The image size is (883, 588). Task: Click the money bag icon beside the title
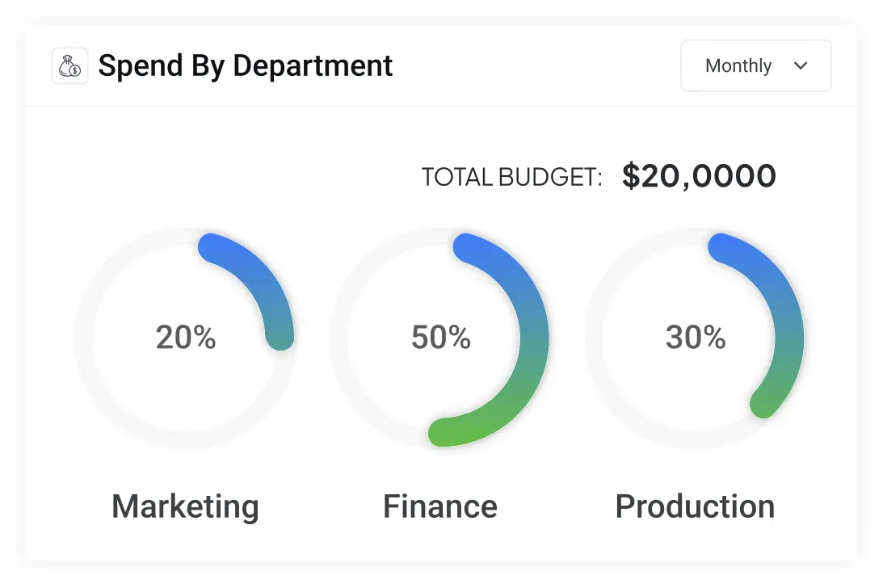69,66
